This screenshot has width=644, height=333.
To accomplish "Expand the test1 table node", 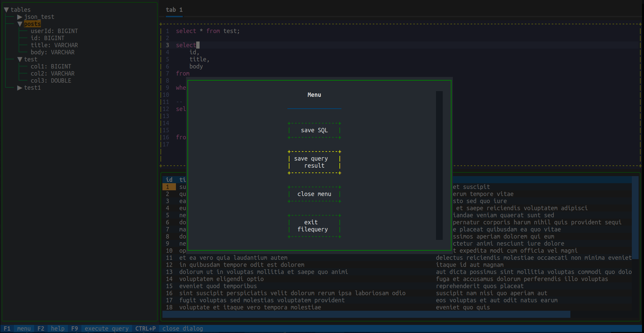I will [19, 88].
